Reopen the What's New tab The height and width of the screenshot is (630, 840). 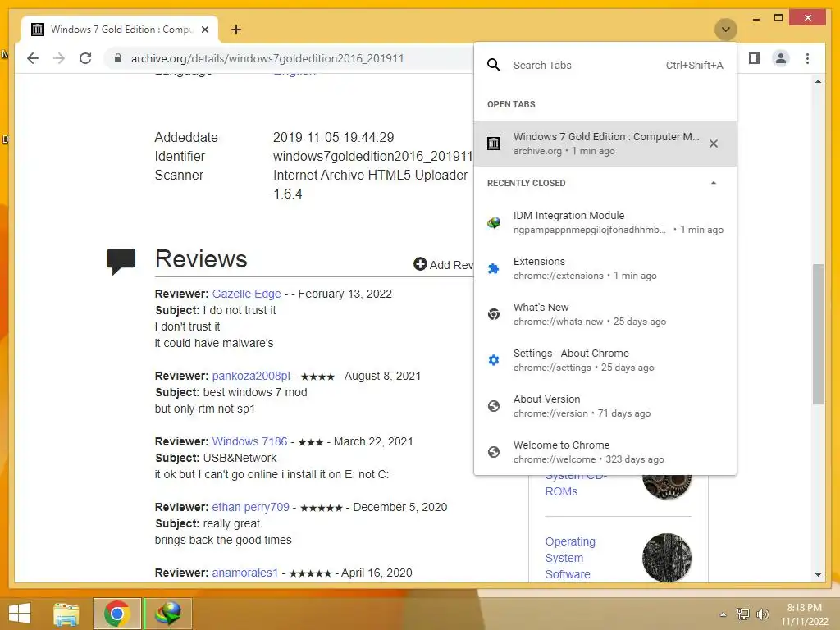[x=605, y=314]
